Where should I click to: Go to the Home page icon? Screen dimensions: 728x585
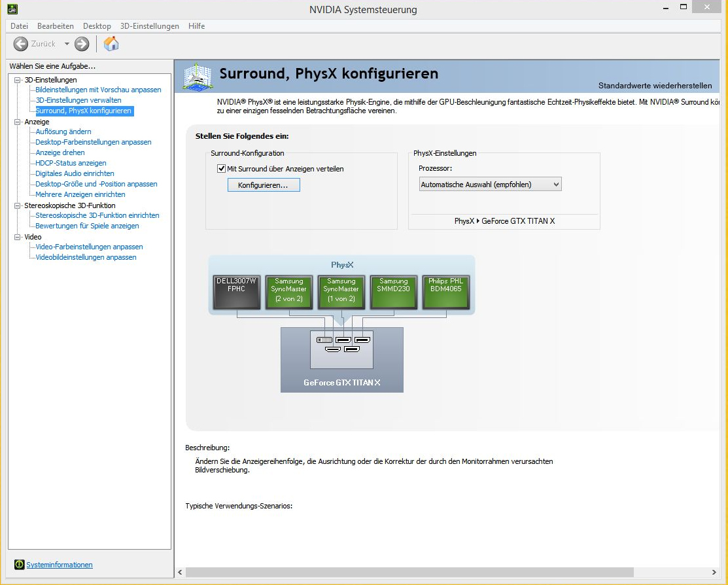coord(111,44)
